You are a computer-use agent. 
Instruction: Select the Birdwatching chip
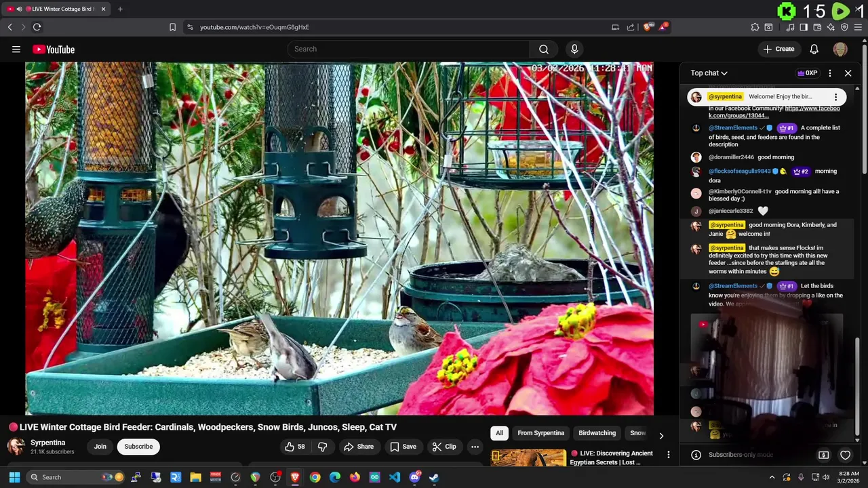point(597,433)
